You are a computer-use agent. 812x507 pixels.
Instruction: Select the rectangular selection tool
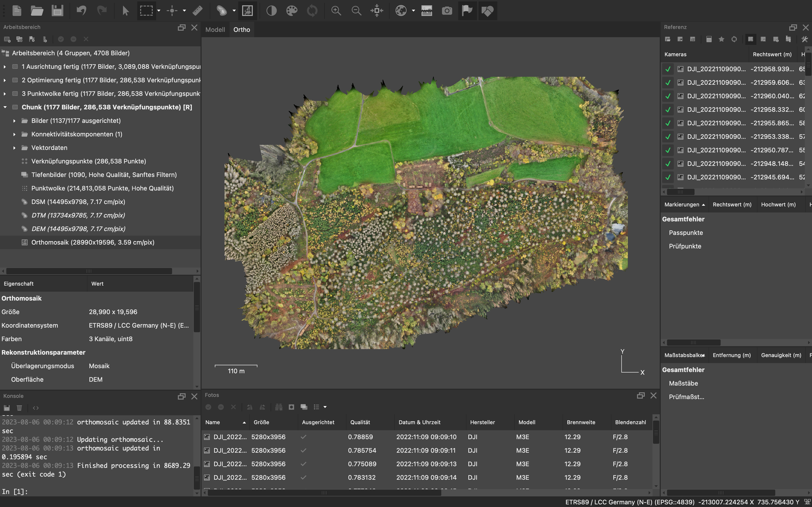[x=146, y=11]
